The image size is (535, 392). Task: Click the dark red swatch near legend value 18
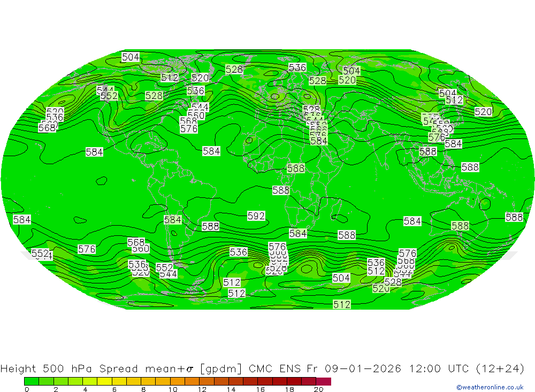point(294,381)
